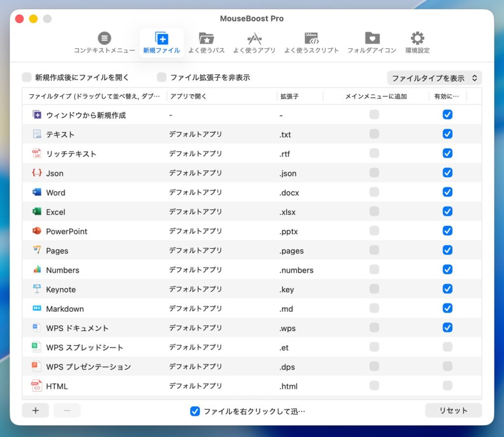Click the Markdown file type icon
This screenshot has width=504, height=437.
(37, 309)
